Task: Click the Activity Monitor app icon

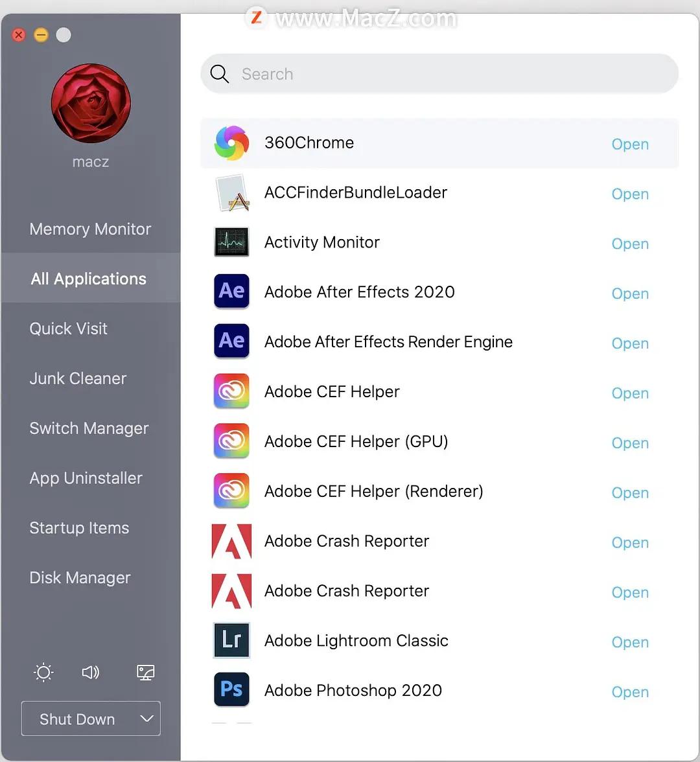Action: pos(232,242)
